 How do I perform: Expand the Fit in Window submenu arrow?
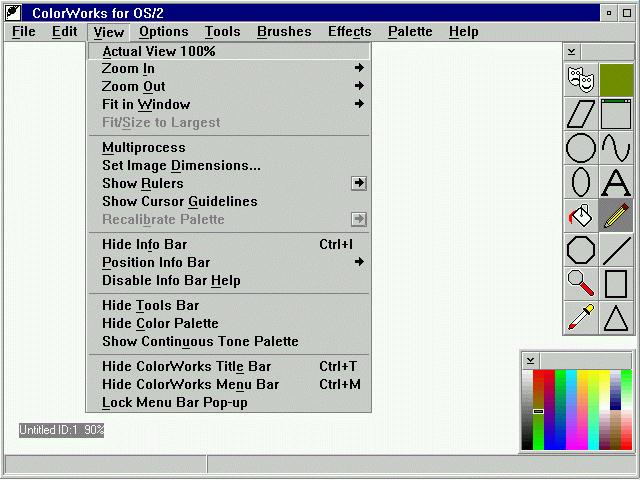pos(359,104)
